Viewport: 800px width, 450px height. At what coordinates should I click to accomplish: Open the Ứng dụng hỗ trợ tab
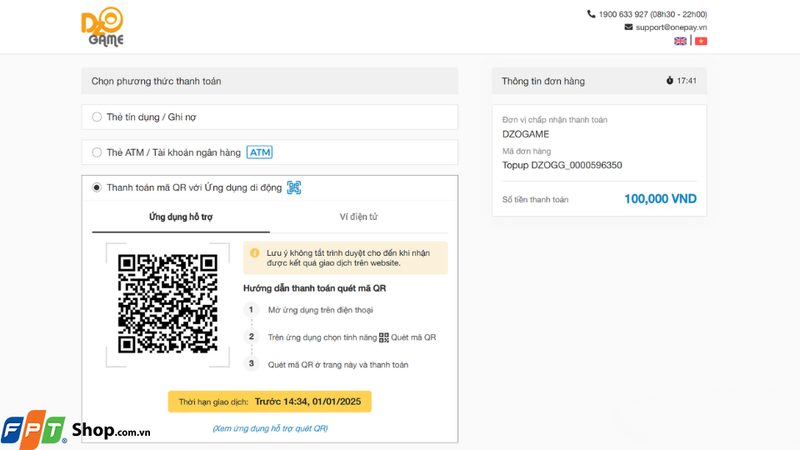pos(181,217)
